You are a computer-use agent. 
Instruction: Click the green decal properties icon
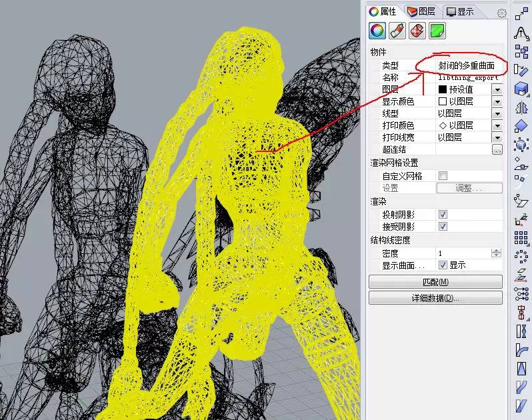(x=437, y=31)
